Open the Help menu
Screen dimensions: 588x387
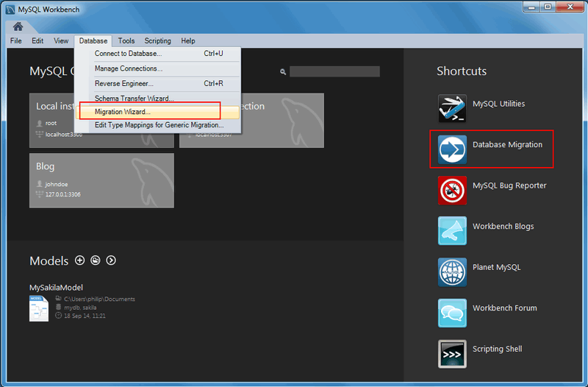188,41
